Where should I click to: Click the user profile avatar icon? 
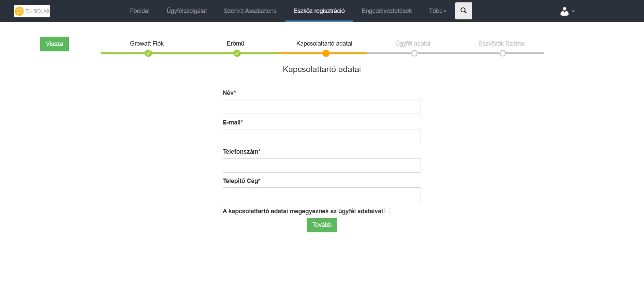(x=564, y=12)
